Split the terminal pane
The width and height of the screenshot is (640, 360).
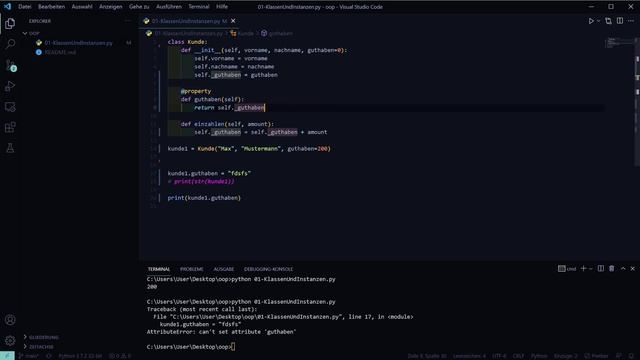[x=601, y=269]
